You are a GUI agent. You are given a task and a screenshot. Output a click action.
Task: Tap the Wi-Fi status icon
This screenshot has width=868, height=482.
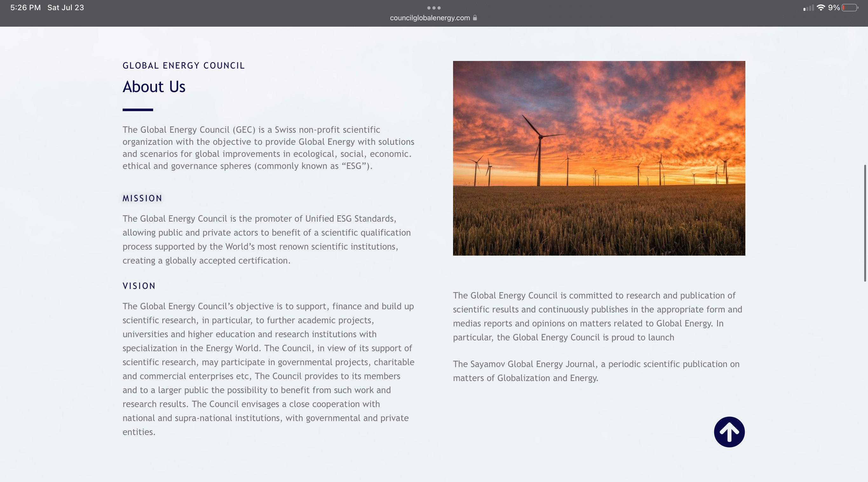coord(821,7)
